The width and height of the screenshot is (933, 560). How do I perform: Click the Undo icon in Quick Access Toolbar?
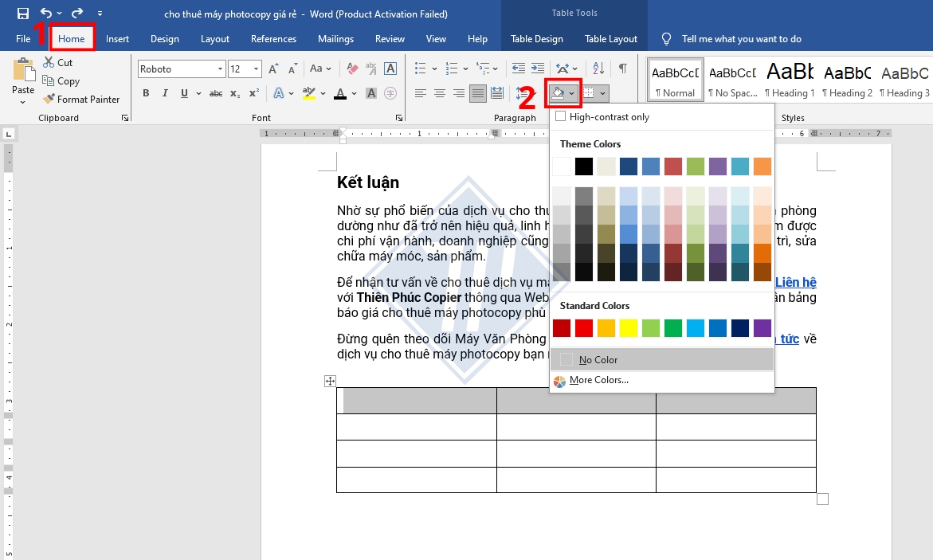click(46, 12)
